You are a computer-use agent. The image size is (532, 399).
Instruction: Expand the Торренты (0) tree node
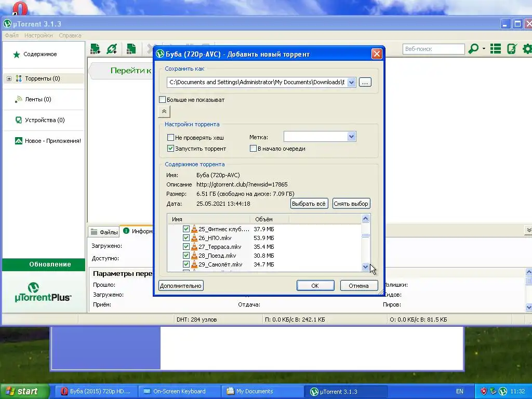[x=9, y=79]
